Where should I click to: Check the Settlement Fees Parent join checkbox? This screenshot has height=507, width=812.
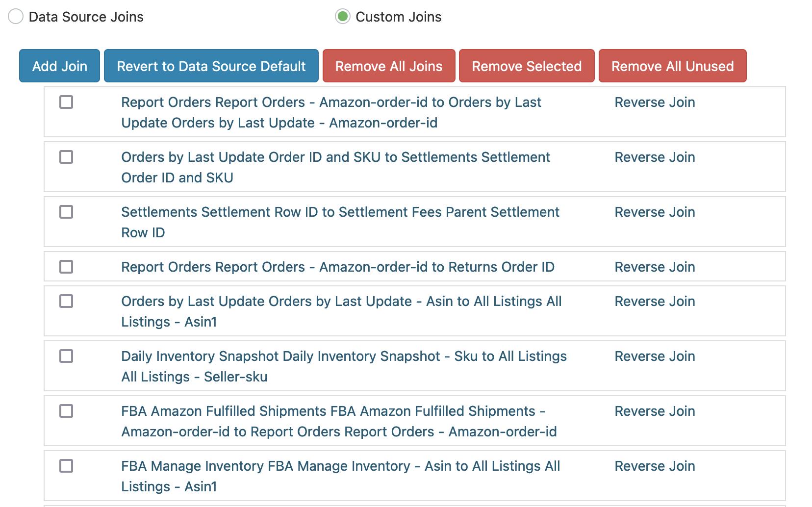[66, 212]
